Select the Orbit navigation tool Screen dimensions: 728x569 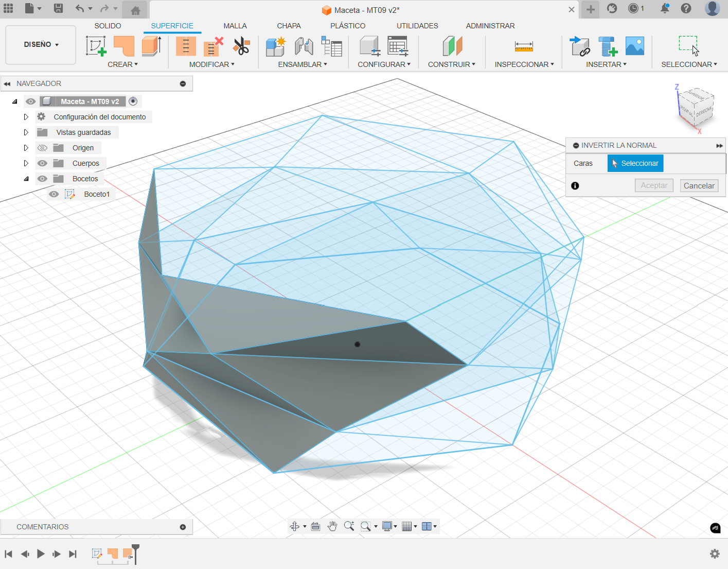(295, 526)
